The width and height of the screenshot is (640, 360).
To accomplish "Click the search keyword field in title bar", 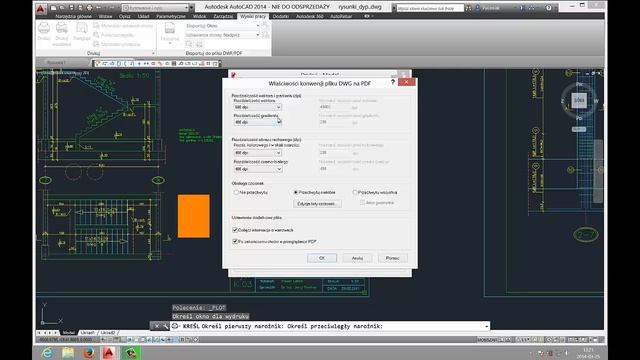I will [430, 8].
